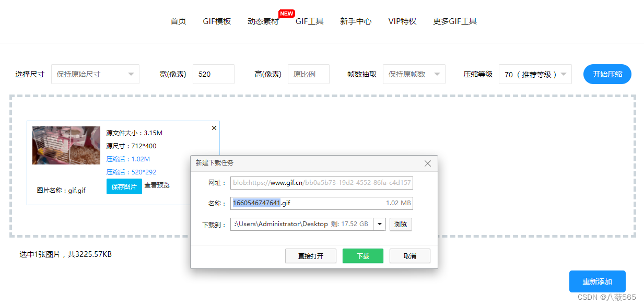Close the 新建下载任务 dialog
Viewport: 644px width, 306px height.
[x=427, y=163]
